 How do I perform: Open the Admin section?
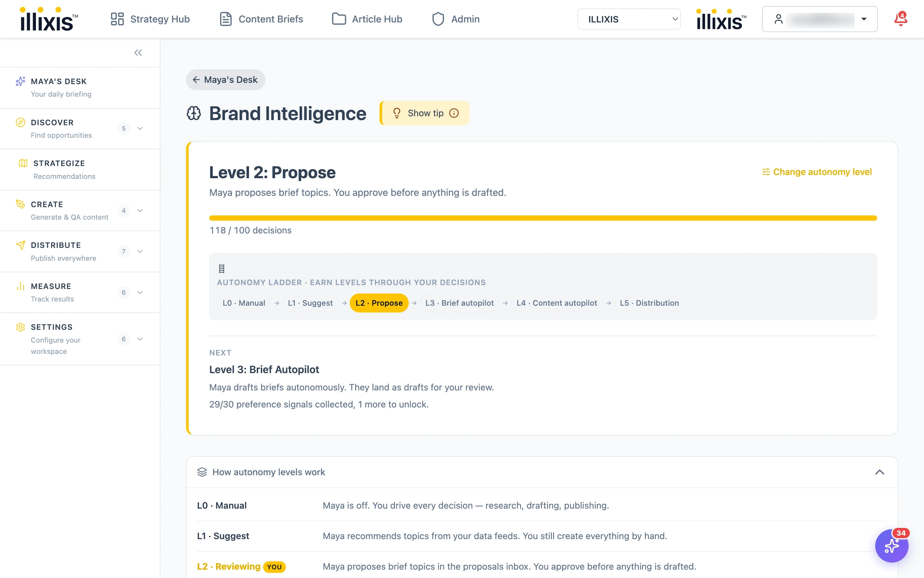point(456,19)
